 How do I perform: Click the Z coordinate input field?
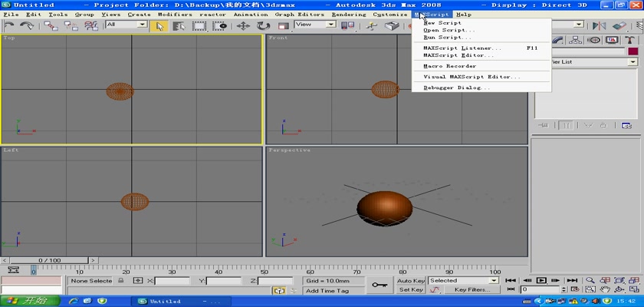click(275, 281)
